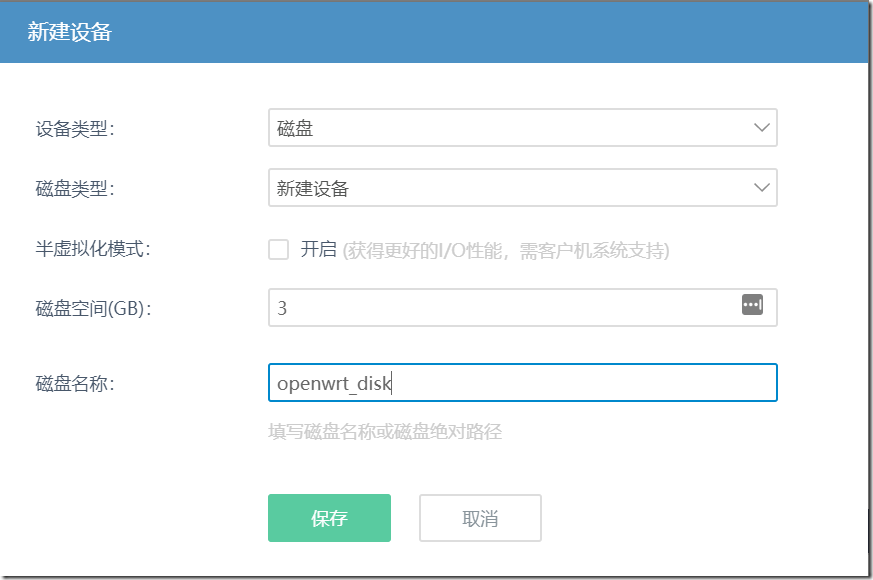Focus the 磁盘空间(GB) input field
This screenshot has width=873, height=580.
500,308
